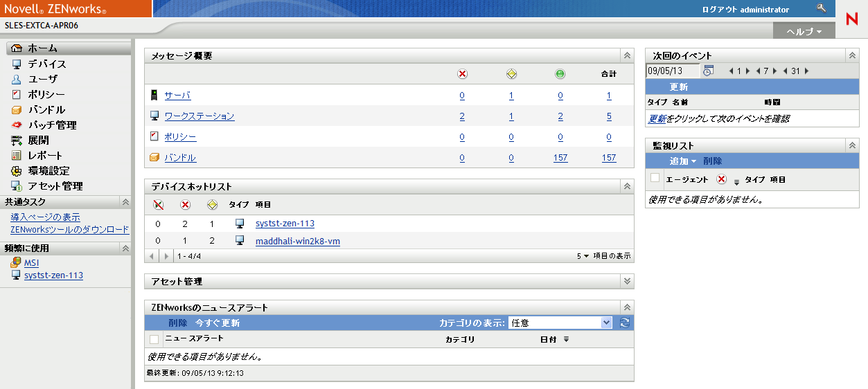Open デバイス in the sidebar

pyautogui.click(x=47, y=64)
